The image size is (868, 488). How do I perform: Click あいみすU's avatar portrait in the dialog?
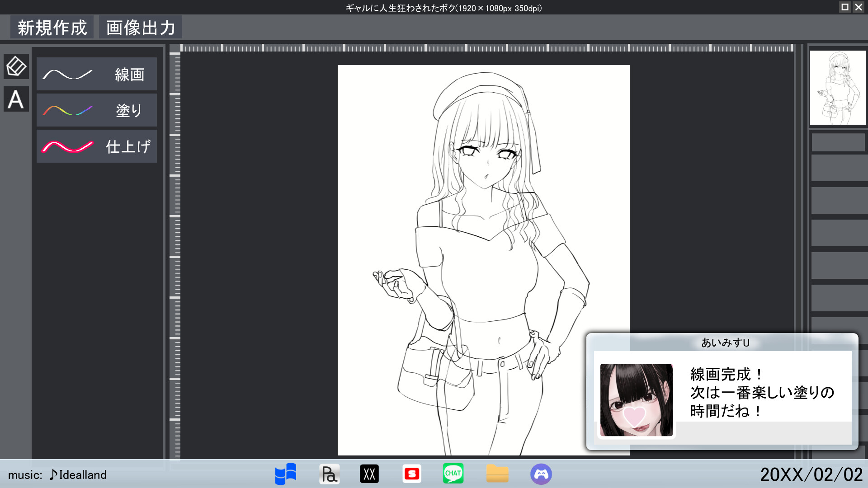pos(636,399)
